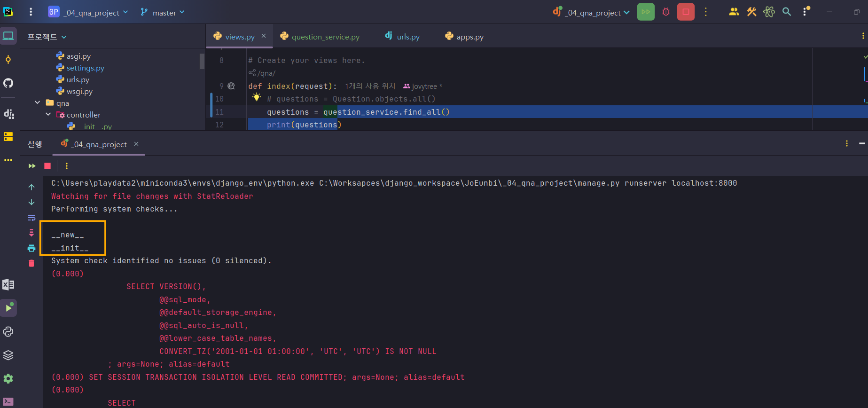This screenshot has width=868, height=408.
Task: Open Code With Me collaboration icon
Action: pyautogui.click(x=734, y=12)
